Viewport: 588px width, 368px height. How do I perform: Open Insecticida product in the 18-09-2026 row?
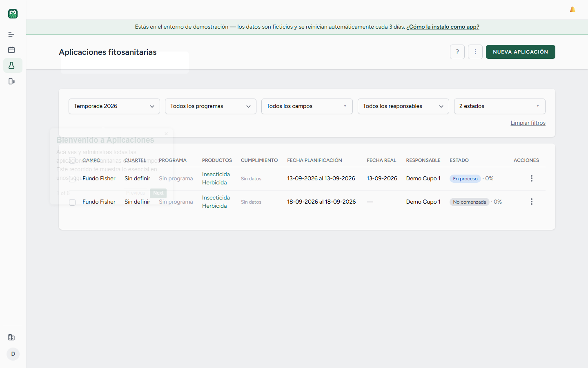[x=216, y=197]
